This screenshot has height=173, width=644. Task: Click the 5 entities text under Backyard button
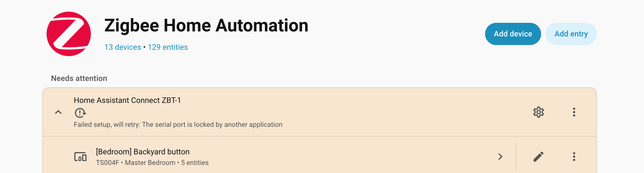pos(195,163)
